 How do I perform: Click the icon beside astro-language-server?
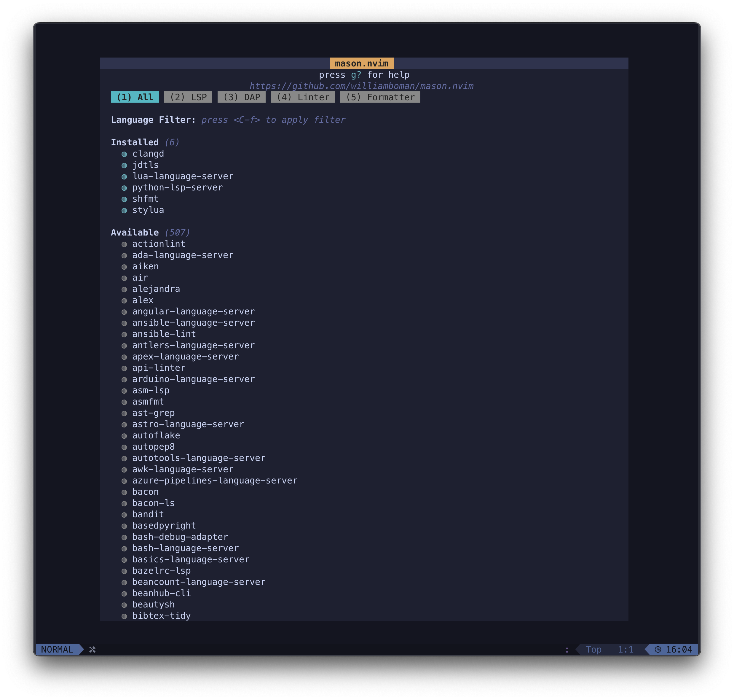124,425
